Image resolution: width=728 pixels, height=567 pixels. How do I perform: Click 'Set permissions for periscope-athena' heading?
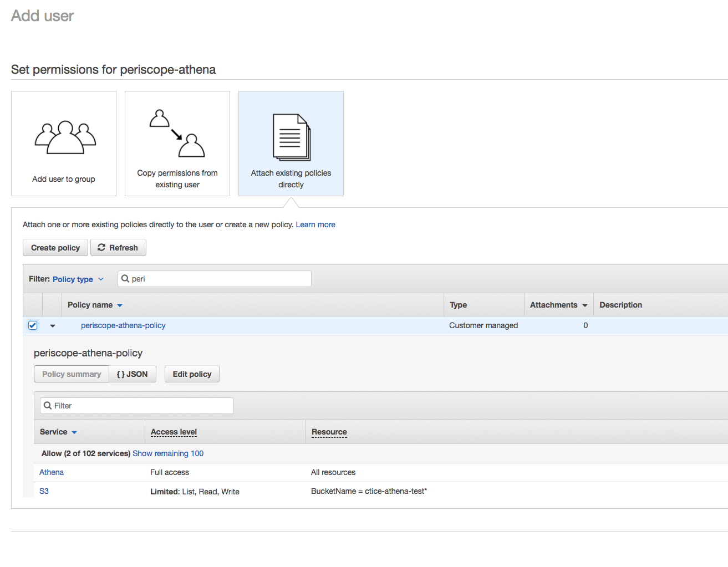114,70
